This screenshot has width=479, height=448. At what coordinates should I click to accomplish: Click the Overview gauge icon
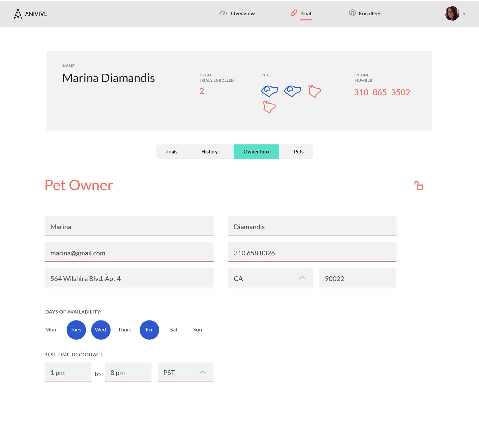pyautogui.click(x=223, y=13)
